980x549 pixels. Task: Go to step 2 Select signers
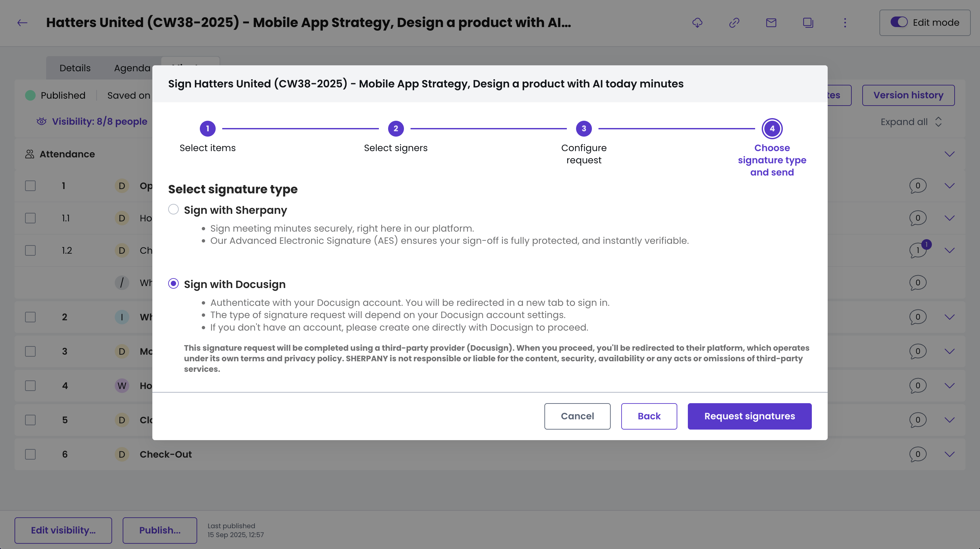coord(396,129)
